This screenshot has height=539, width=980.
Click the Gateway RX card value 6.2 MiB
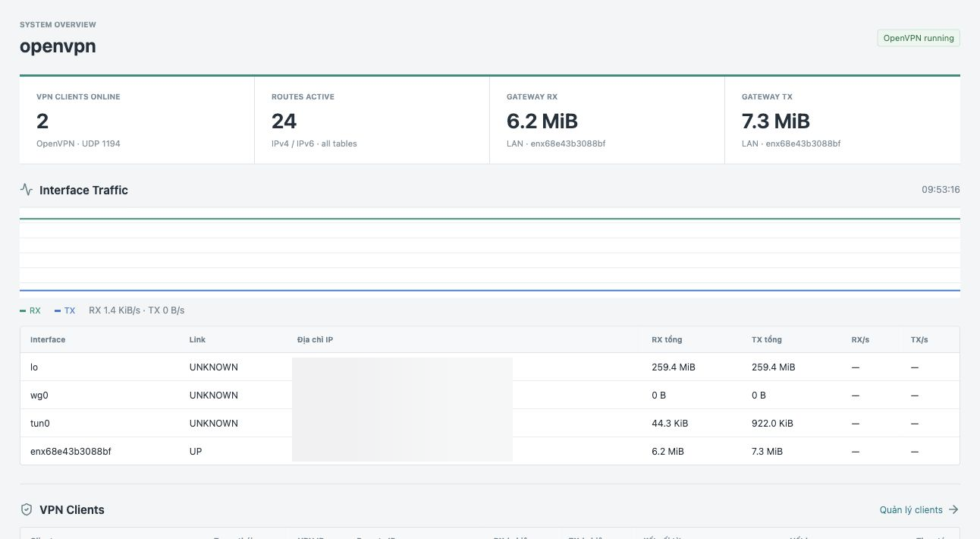(542, 121)
